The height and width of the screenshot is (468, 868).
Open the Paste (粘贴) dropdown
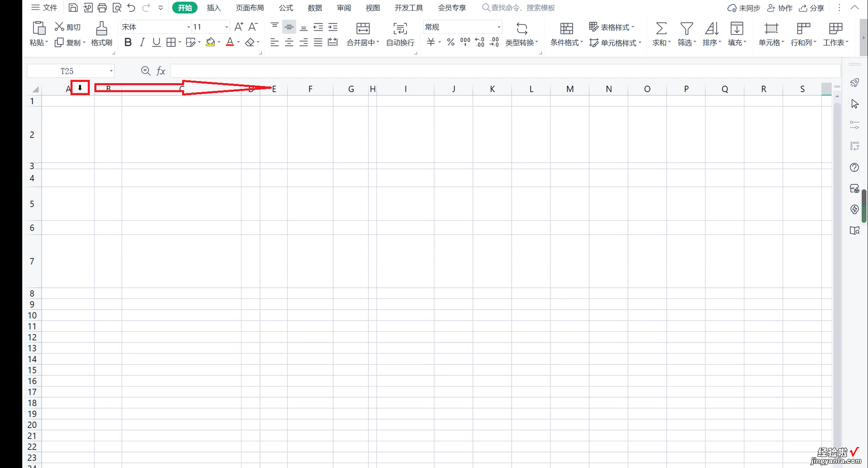[39, 42]
